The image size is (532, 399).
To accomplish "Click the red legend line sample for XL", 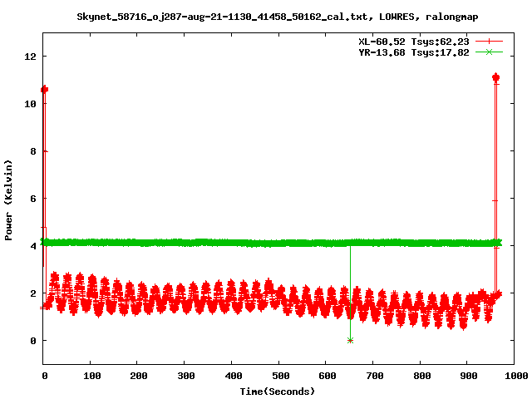I will (x=489, y=42).
